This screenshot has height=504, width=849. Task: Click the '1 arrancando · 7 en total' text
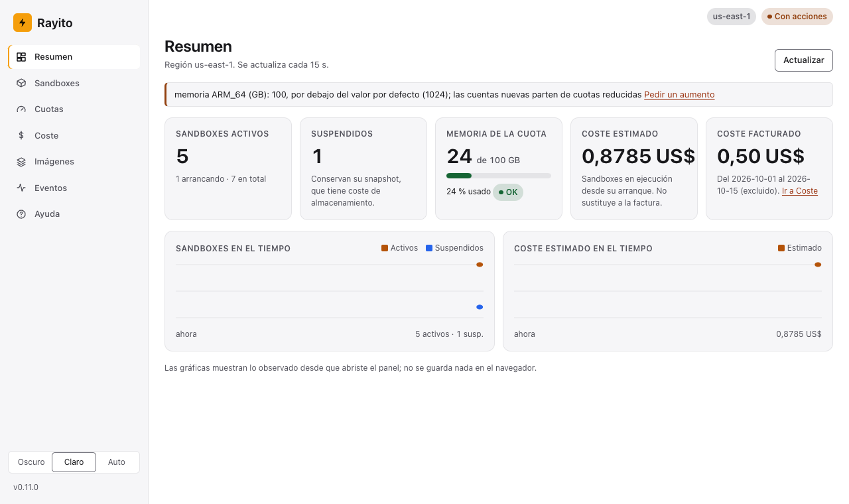pos(221,179)
